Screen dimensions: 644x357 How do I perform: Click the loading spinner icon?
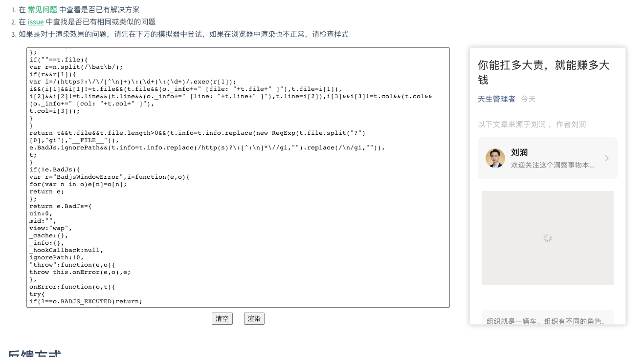tap(548, 238)
